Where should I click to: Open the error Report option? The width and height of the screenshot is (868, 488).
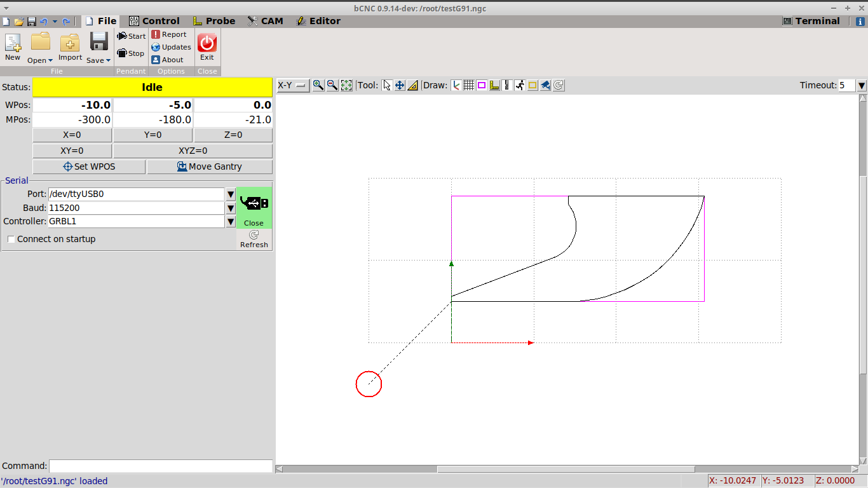click(x=169, y=34)
